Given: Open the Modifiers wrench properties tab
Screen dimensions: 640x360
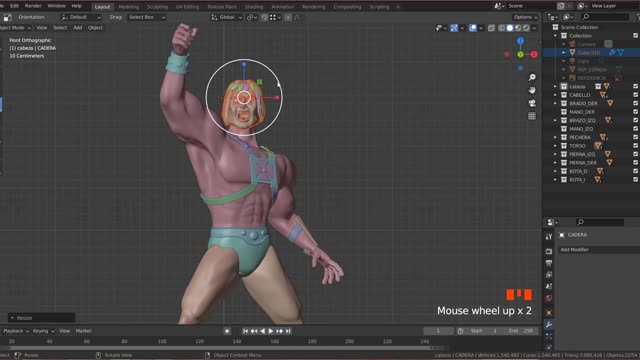Looking at the screenshot, I should (549, 325).
